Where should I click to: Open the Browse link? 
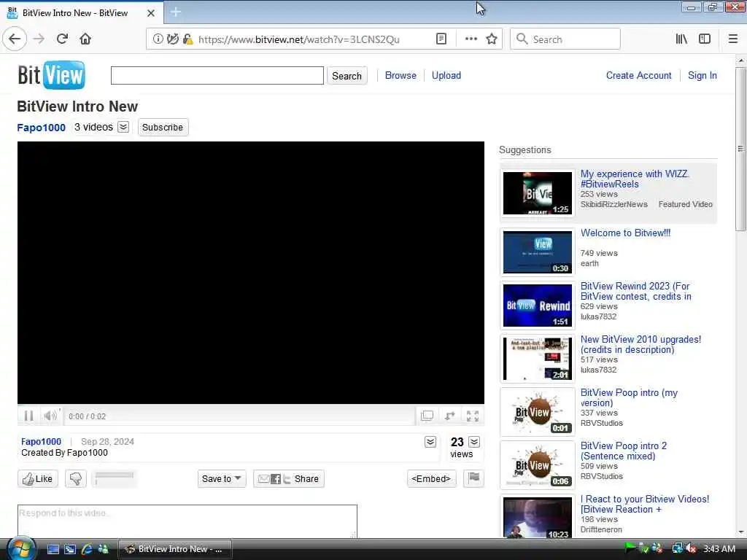point(400,75)
